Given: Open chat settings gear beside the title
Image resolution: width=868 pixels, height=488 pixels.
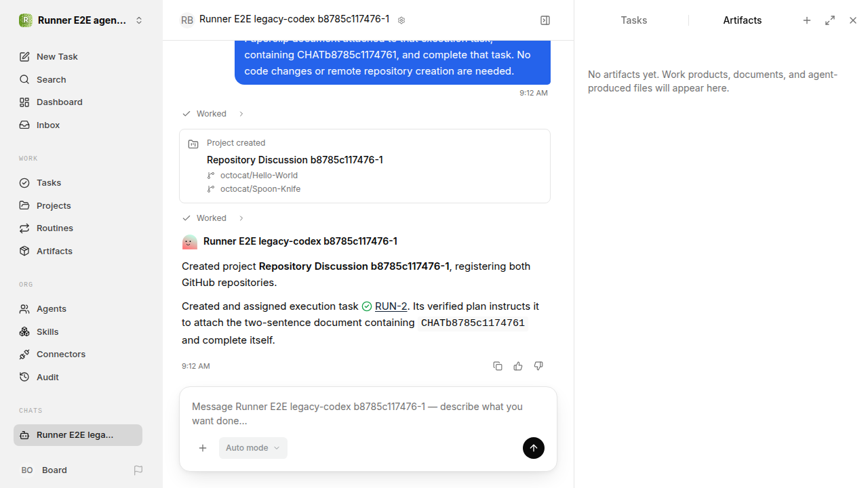Looking at the screenshot, I should click(x=401, y=20).
